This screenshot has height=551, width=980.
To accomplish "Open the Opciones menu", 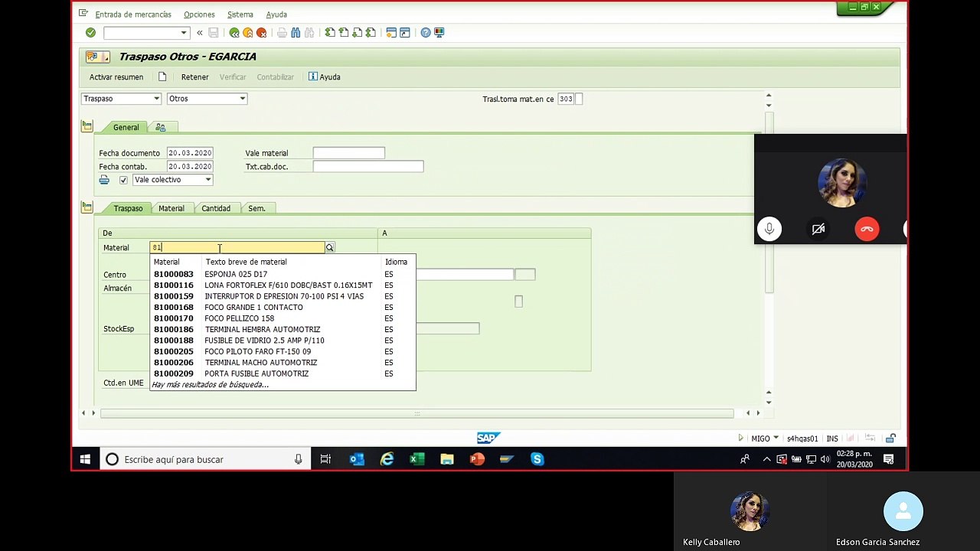I will pyautogui.click(x=199, y=15).
